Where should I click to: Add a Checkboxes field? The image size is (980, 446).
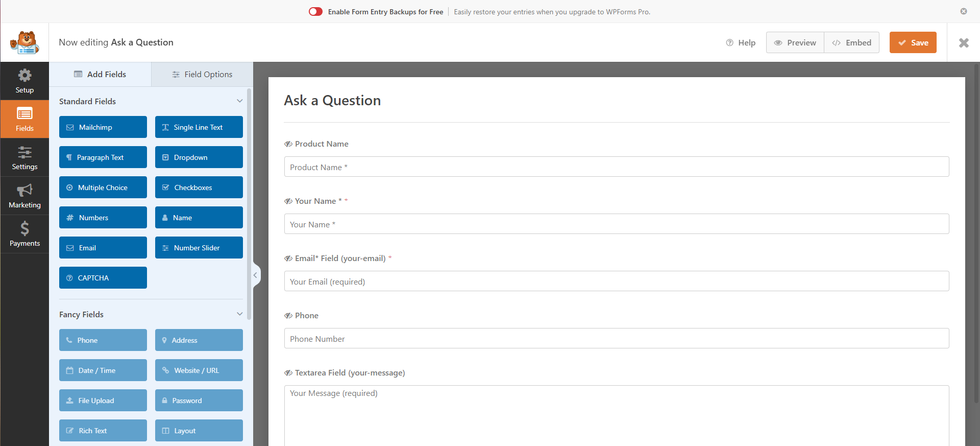pyautogui.click(x=199, y=187)
